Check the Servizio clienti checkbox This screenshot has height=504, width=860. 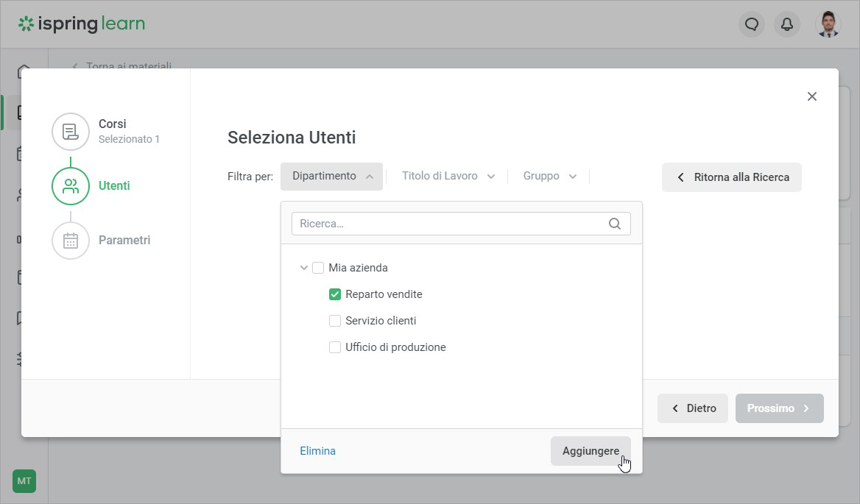pos(335,321)
